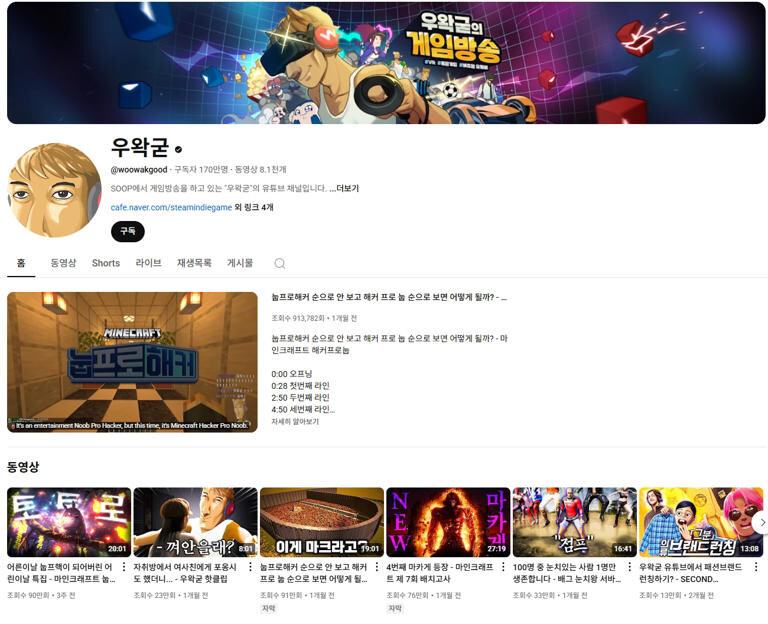Viewport: 768px width, 624px height.
Task: Open title 우왁굳 유튜브에서 패션브랜드 런칭하기?
Action: tap(691, 573)
